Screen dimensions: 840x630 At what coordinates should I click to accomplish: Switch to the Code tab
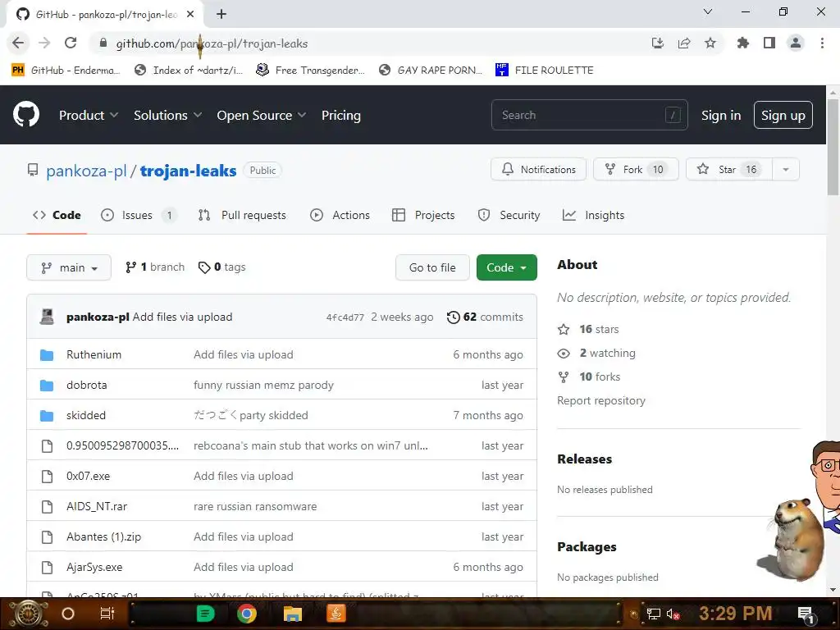57,216
